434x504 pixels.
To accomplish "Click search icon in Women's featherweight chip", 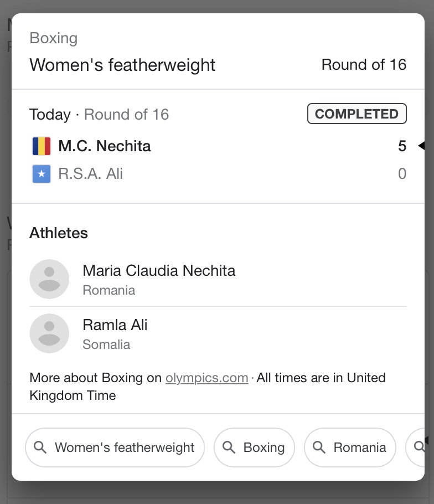I will (40, 448).
